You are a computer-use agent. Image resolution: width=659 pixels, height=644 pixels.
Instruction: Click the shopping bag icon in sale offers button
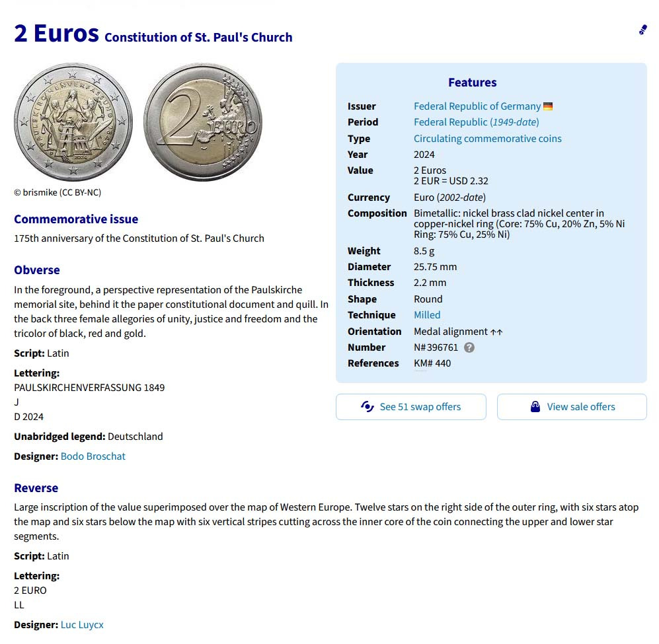(x=535, y=407)
